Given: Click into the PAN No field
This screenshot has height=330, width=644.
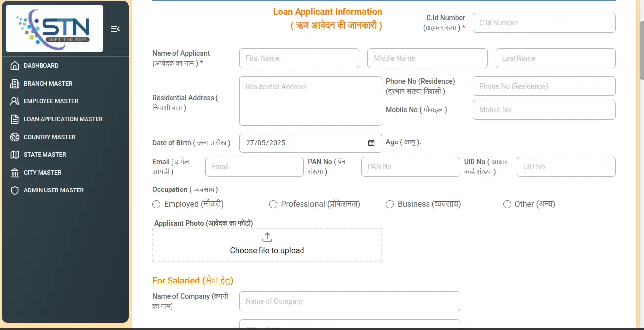Looking at the screenshot, I should click(x=410, y=167).
